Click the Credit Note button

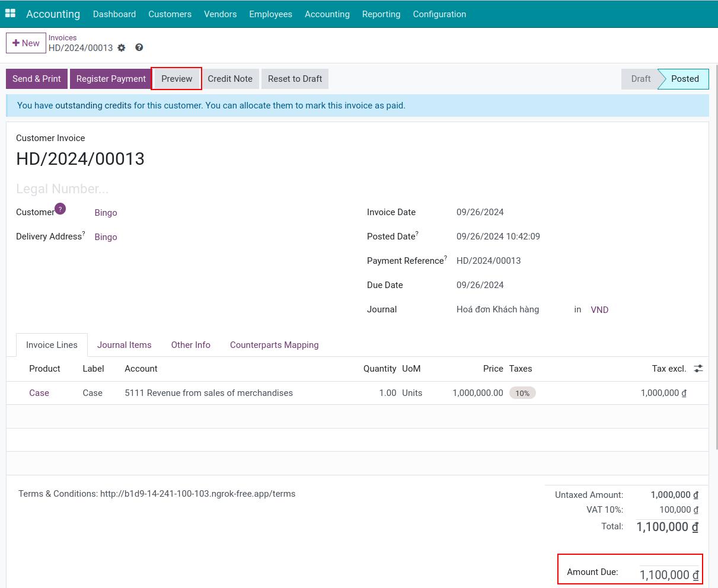click(x=230, y=79)
